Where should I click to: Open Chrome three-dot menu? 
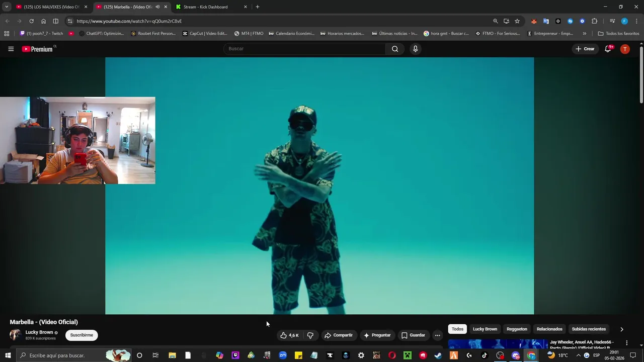636,21
